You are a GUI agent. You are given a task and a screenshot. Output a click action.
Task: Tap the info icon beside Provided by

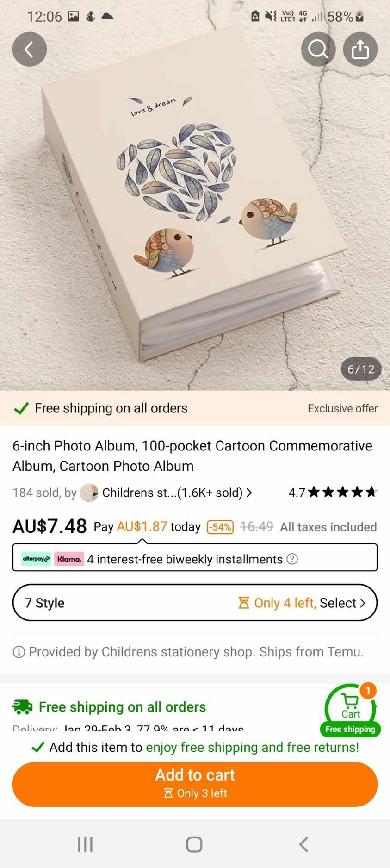pos(19,652)
